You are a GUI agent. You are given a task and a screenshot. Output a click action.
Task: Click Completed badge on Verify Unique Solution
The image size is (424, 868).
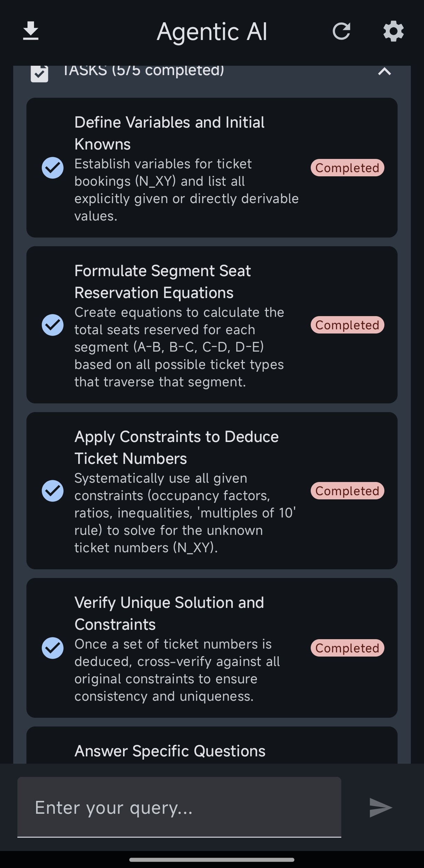point(347,648)
